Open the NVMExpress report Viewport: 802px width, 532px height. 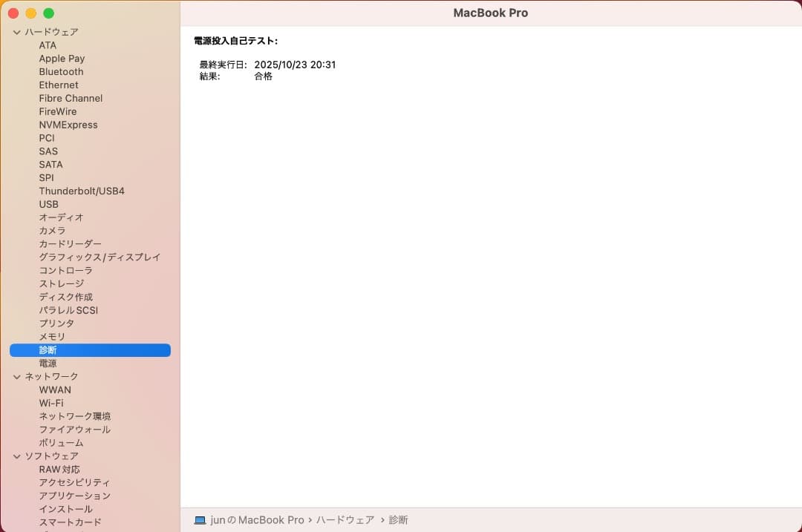click(x=68, y=125)
